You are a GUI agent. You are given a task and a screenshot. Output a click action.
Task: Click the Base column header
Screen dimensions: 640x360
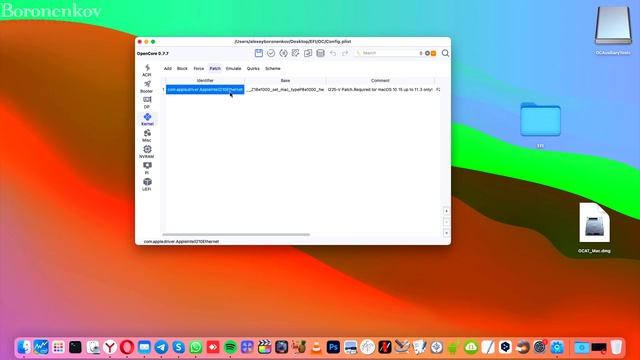click(285, 81)
